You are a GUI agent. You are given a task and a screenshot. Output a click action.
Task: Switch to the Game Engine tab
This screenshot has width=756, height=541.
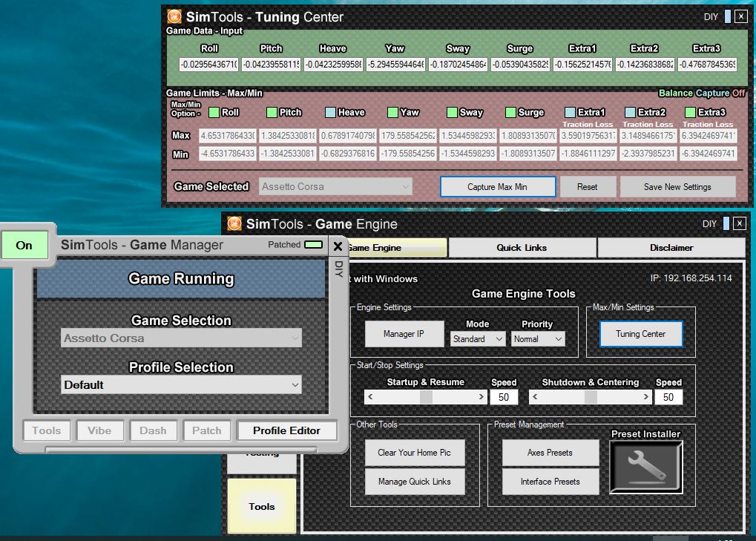click(397, 247)
